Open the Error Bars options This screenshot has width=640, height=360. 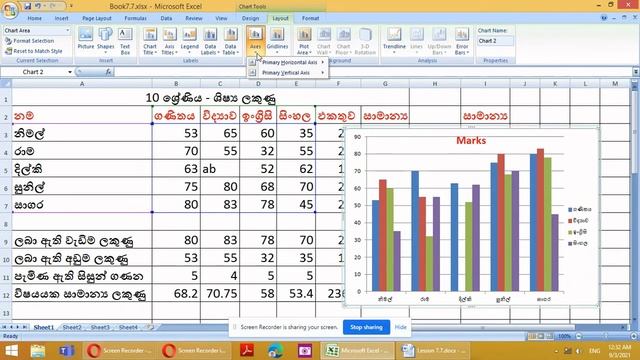462,41
